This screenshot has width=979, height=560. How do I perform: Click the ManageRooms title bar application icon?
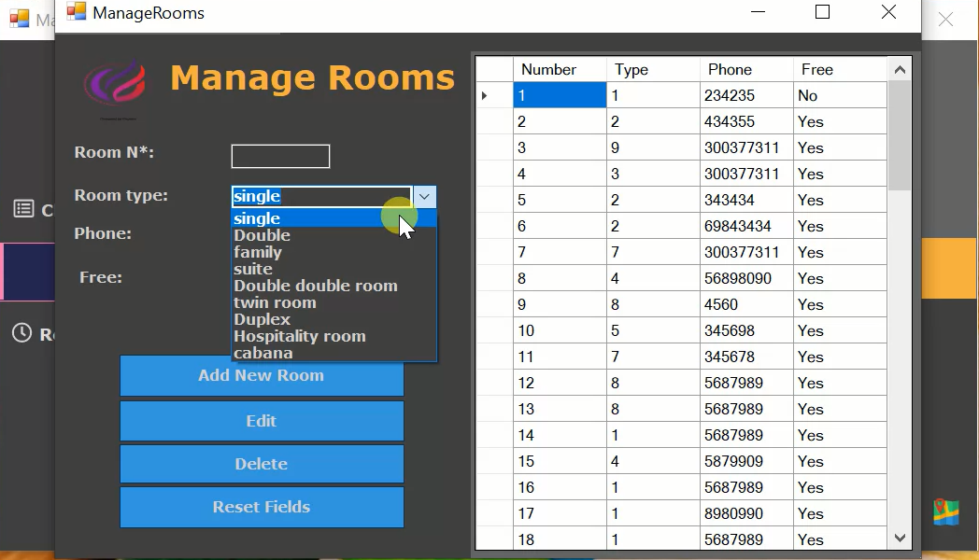[x=78, y=12]
